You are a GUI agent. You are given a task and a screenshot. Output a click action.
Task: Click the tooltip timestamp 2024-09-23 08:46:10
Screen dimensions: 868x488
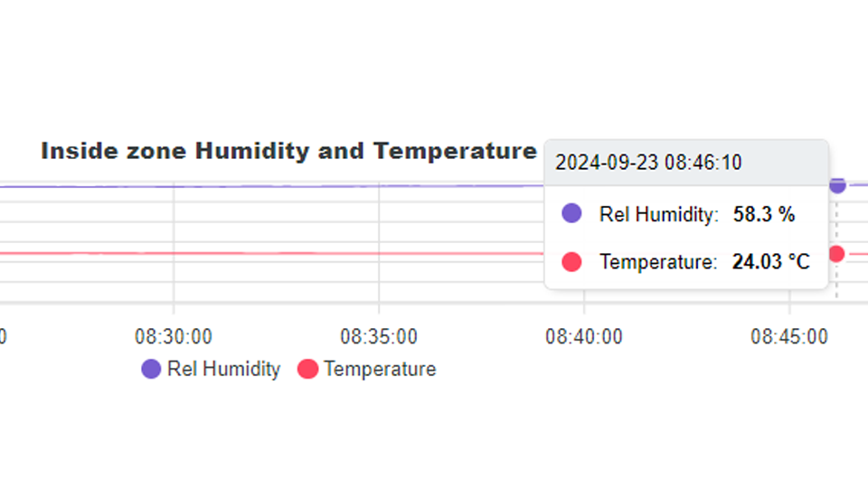point(648,163)
